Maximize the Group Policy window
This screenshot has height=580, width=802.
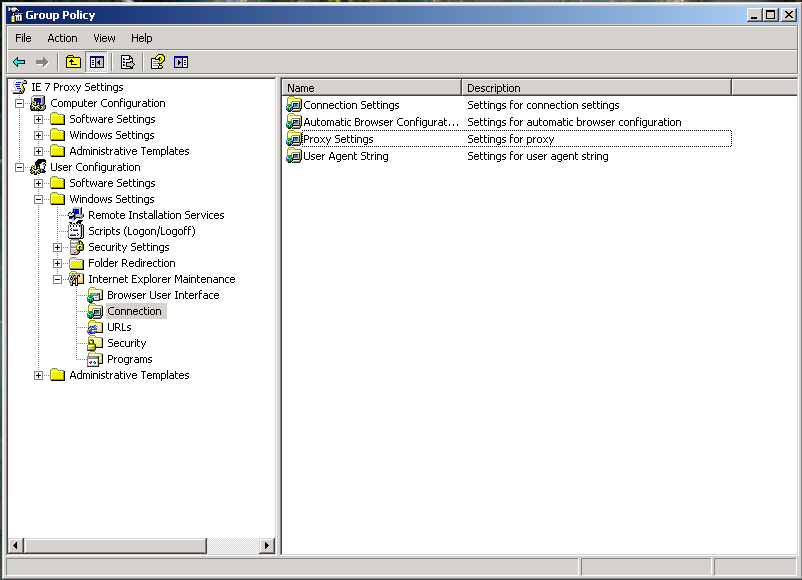[x=771, y=15]
